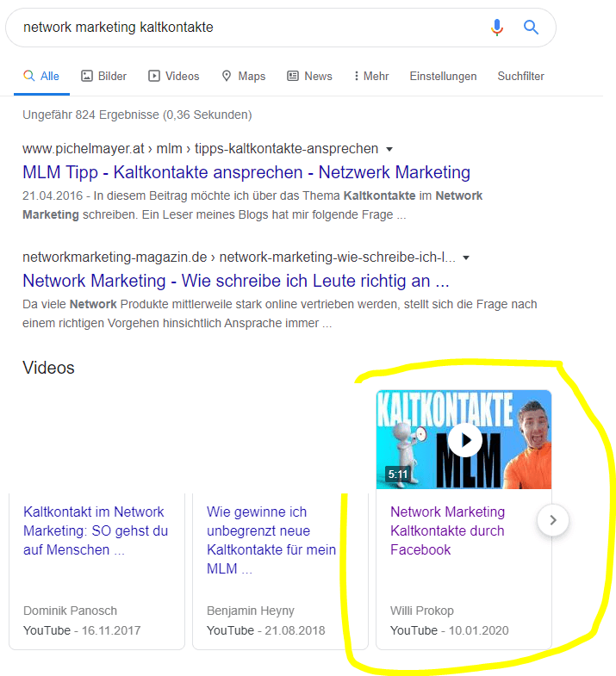Click 'YouTube - 21.08.2018' source text
616x676 pixels.
tap(265, 630)
